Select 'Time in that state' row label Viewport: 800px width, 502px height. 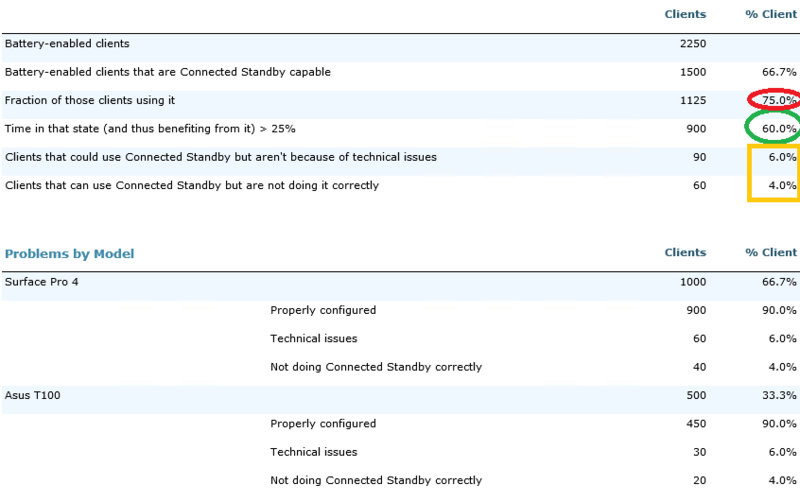point(150,129)
